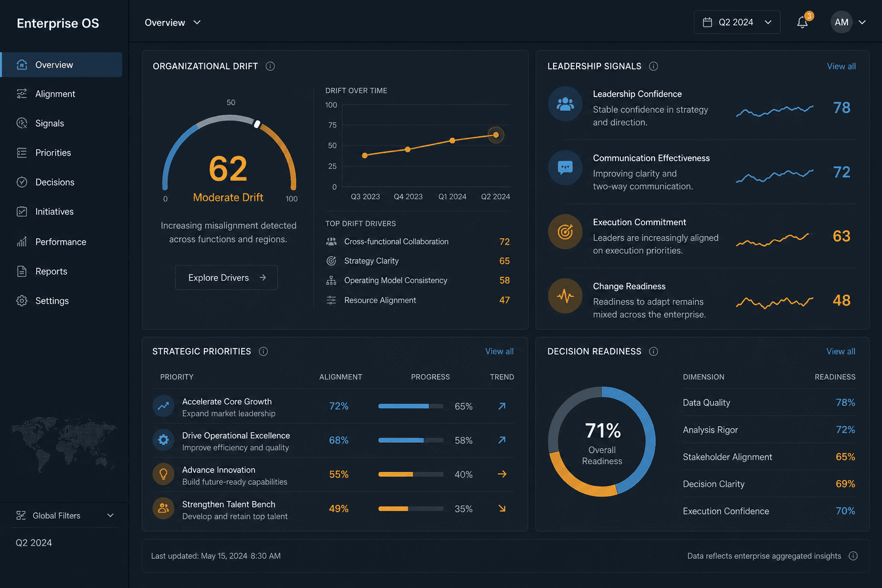Click info icon beside Decision Readiness
The width and height of the screenshot is (882, 588).
pyautogui.click(x=653, y=351)
